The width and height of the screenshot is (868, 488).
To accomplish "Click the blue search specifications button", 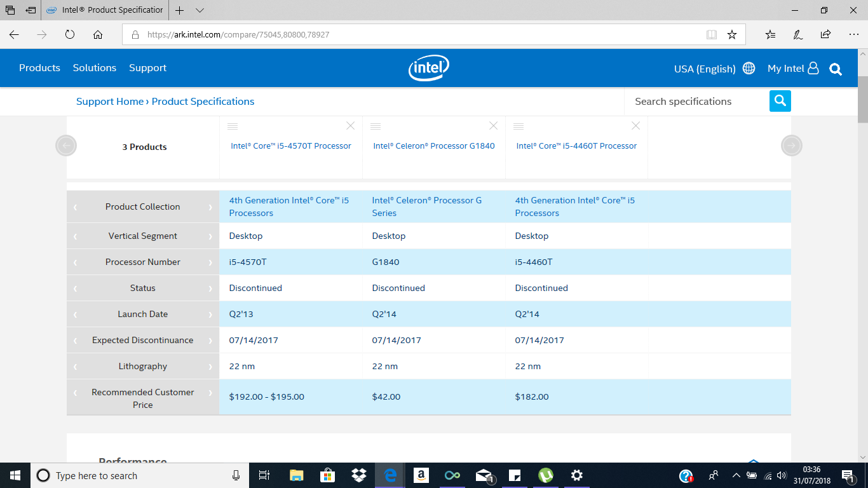I will [x=780, y=101].
